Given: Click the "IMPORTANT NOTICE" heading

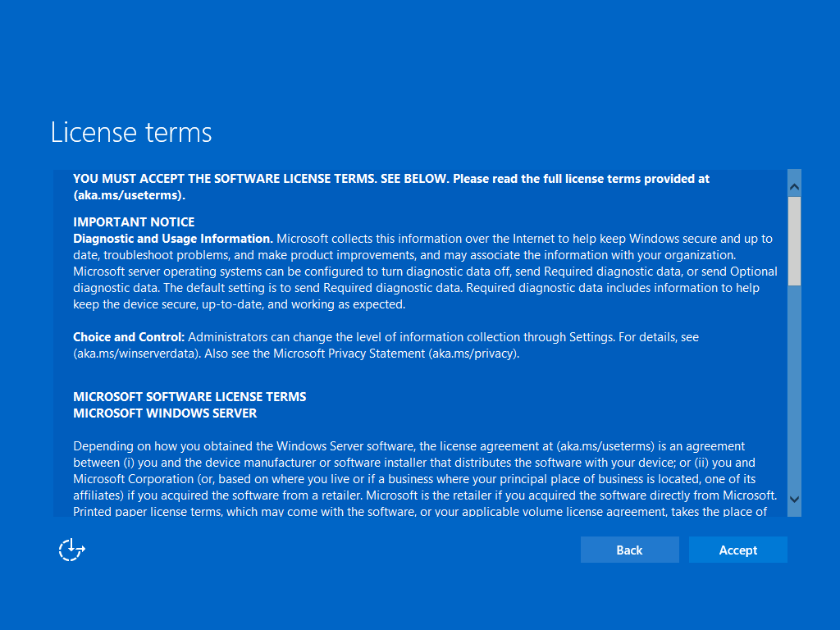Looking at the screenshot, I should [x=134, y=221].
